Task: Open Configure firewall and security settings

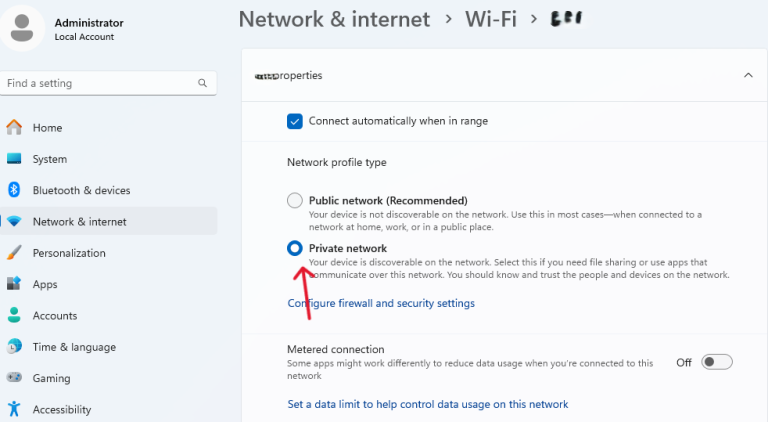Action: 381,303
